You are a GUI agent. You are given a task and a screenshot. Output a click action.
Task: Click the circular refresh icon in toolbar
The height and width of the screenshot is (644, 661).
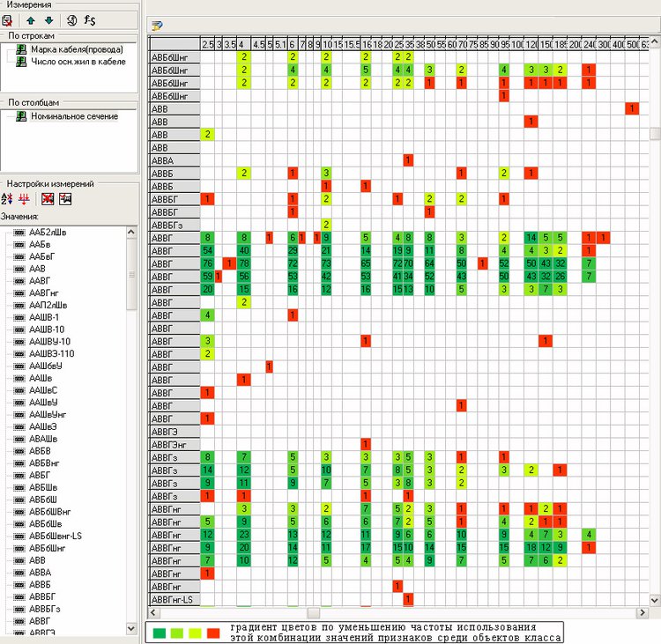(x=71, y=19)
